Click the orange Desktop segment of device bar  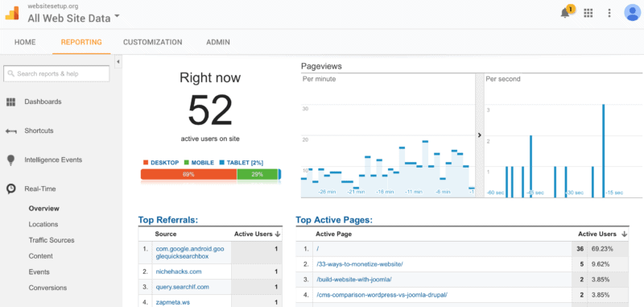(188, 174)
